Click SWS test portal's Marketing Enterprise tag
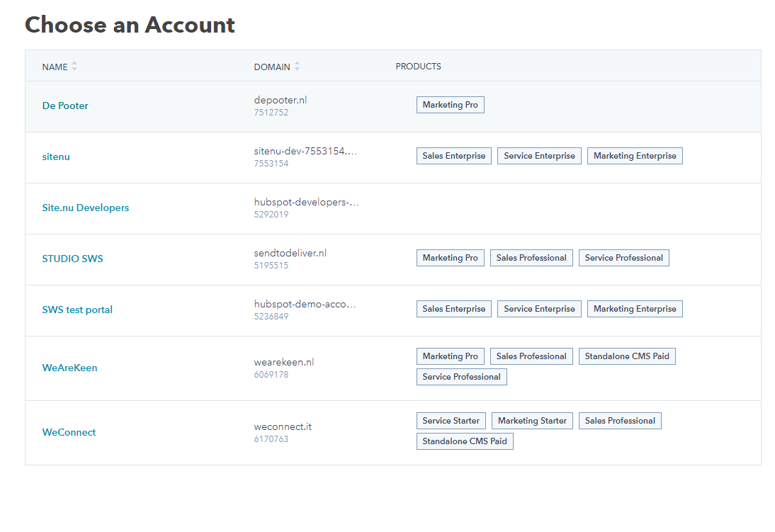Viewport: 775px width, 532px height. click(635, 309)
